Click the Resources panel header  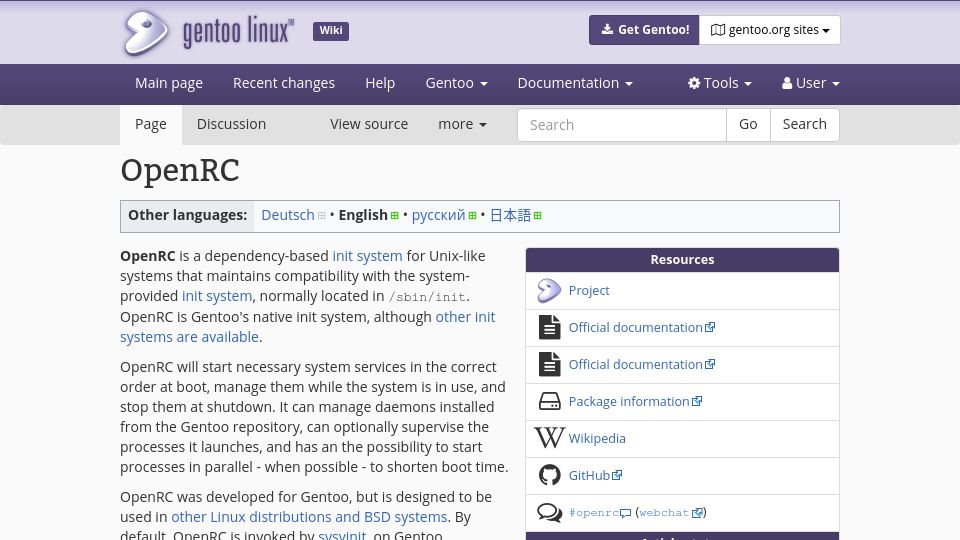pos(682,260)
